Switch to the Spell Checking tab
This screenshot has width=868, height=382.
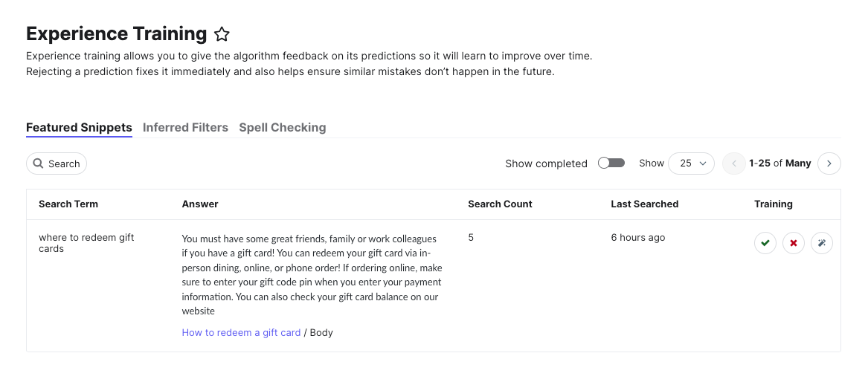coord(283,128)
